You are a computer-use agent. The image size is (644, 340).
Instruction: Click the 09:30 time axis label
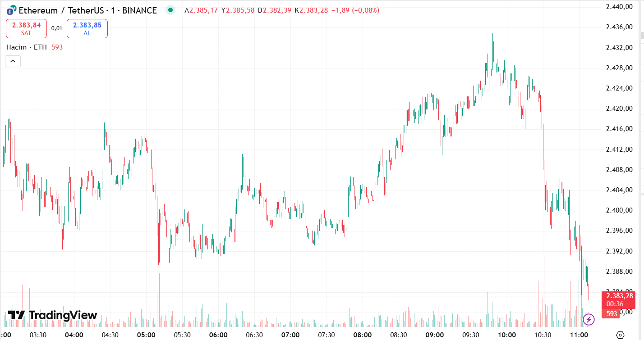point(471,335)
